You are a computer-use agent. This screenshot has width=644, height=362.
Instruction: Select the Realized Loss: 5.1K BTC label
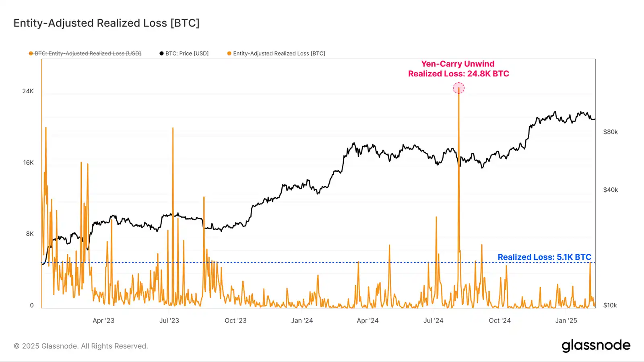(x=544, y=257)
